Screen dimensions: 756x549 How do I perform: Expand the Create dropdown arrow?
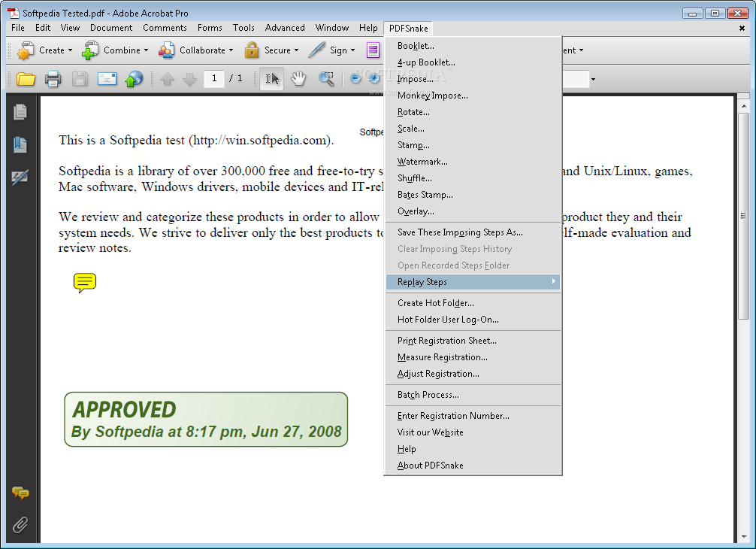71,50
